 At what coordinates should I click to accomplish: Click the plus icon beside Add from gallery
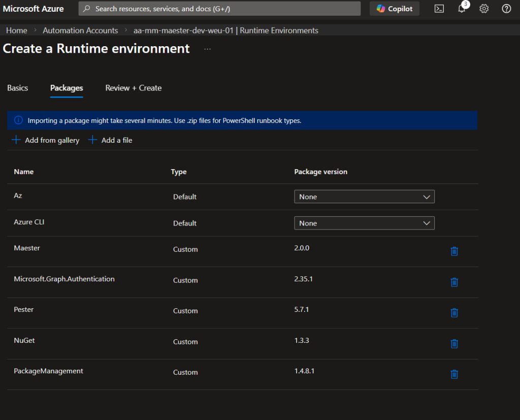[16, 140]
